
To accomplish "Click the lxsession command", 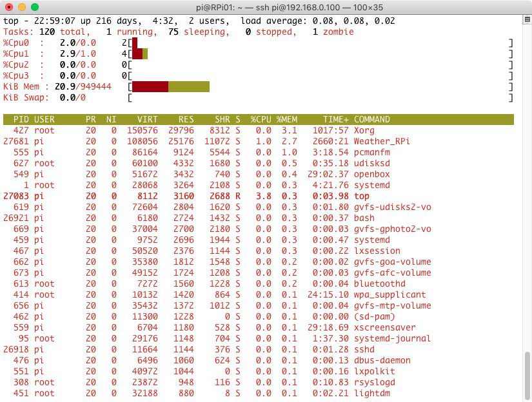I will (377, 251).
